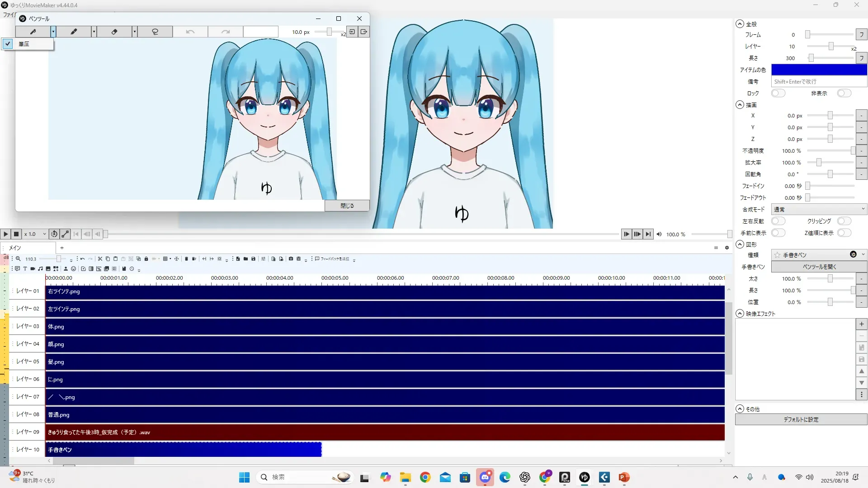Screen dimensions: 868x488
Task: Open the 合成モード blend mode dropdown
Action: click(x=819, y=209)
